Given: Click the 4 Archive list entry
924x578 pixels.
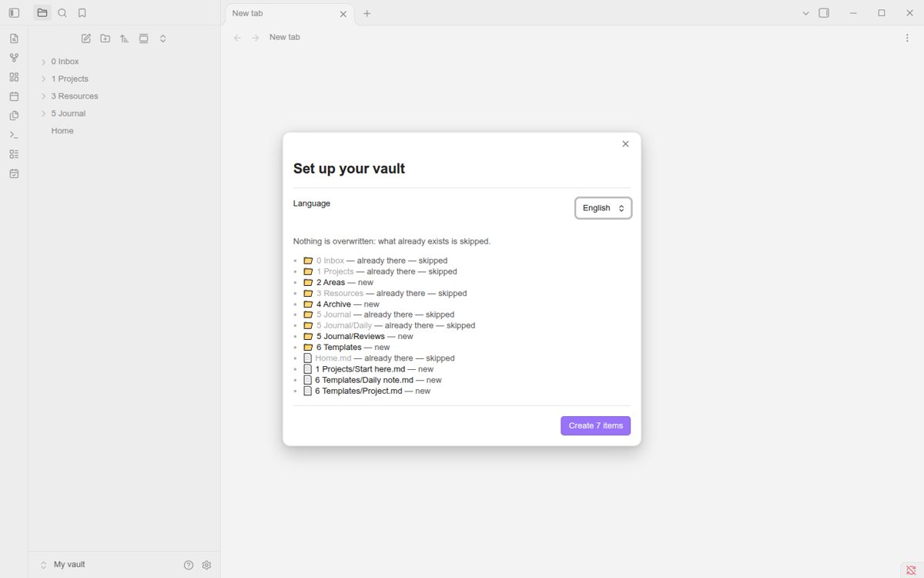Looking at the screenshot, I should click(333, 304).
